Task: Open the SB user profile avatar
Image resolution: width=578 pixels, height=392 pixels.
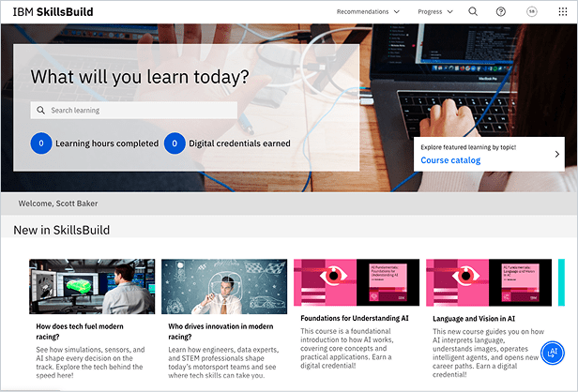Action: 532,12
